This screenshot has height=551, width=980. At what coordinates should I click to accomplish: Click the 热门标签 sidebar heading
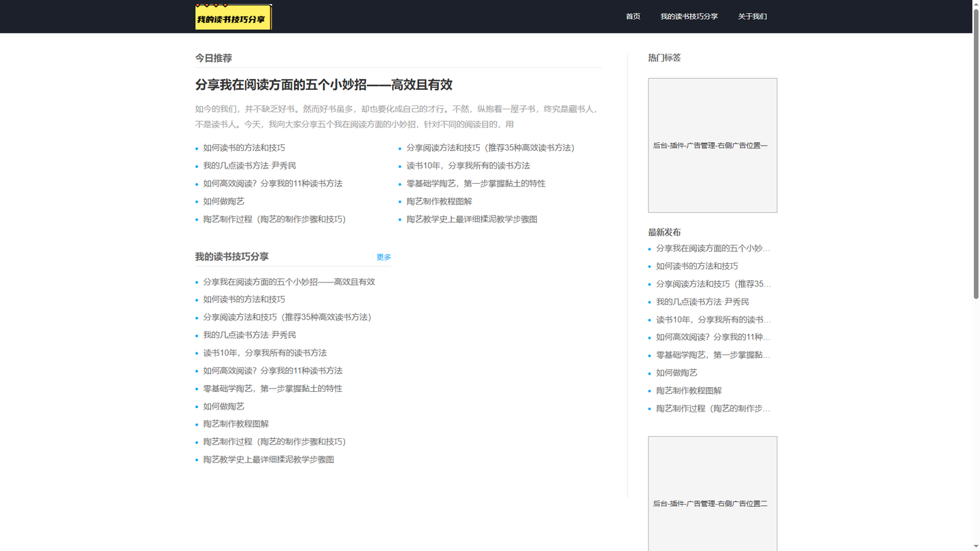coord(664,58)
